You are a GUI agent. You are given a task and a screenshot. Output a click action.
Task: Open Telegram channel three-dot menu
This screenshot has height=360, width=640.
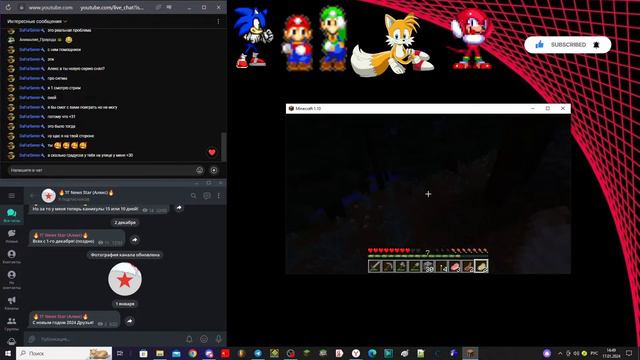tap(218, 196)
